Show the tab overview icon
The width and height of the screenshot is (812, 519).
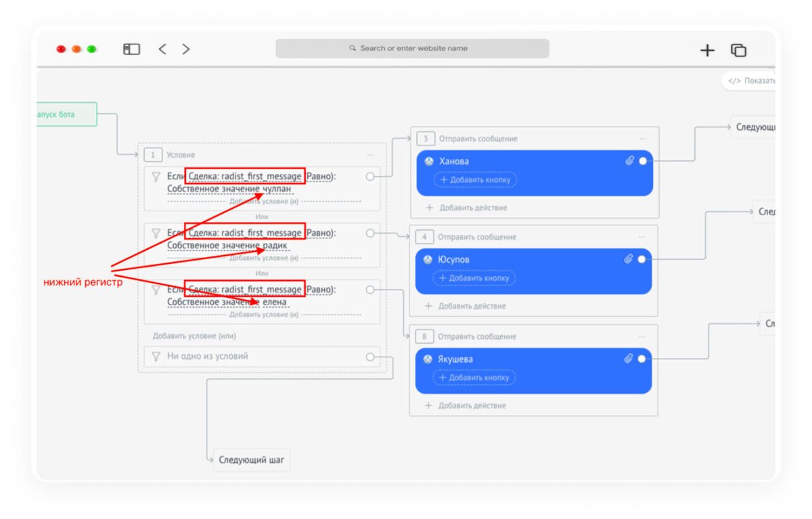tap(738, 50)
